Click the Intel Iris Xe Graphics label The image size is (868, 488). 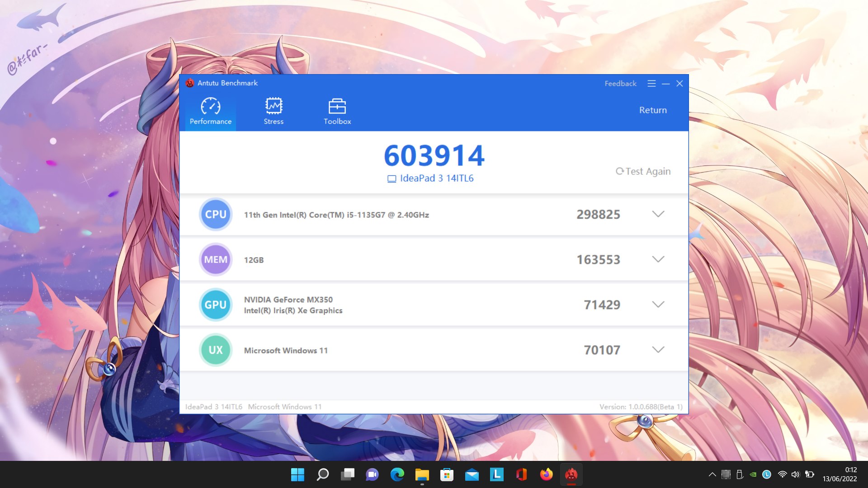coord(293,310)
